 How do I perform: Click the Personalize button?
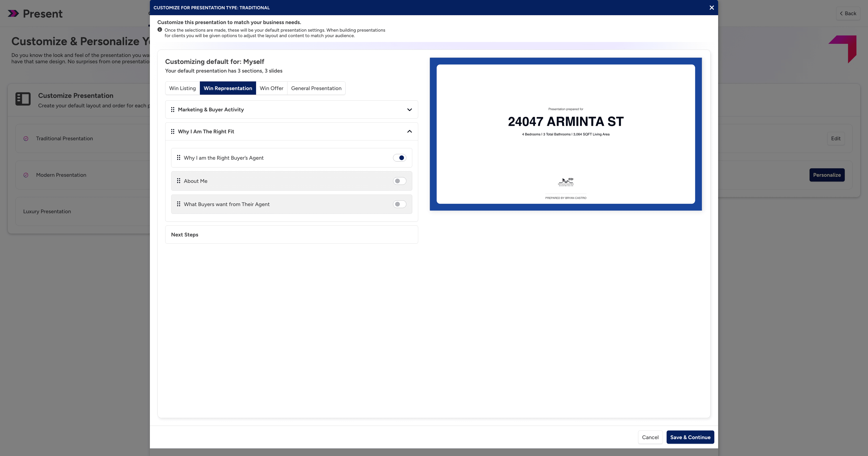(x=827, y=175)
